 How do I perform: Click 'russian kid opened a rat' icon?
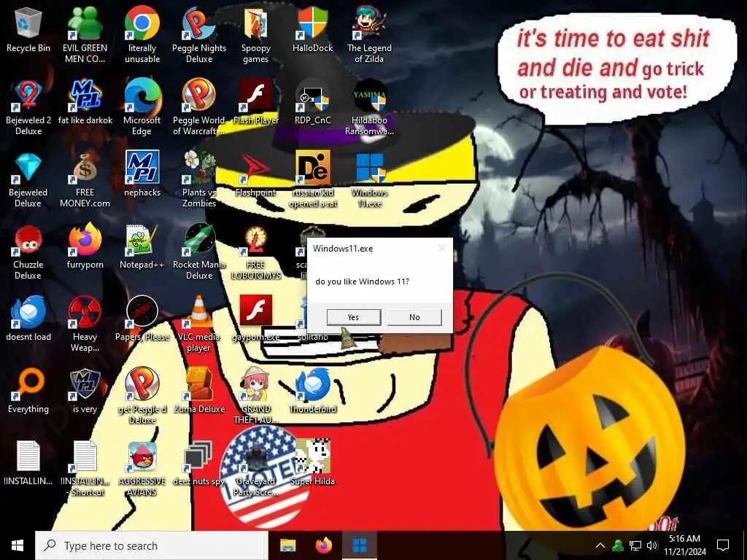313,179
